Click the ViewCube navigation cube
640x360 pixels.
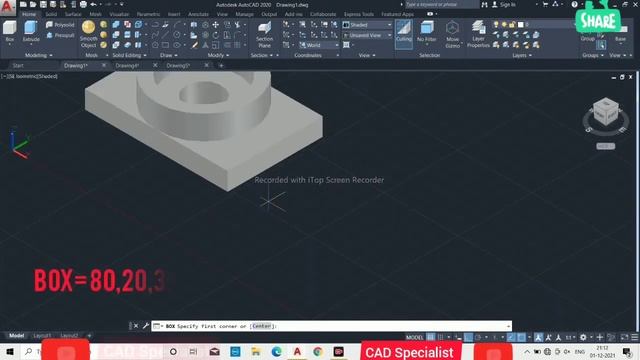(x=606, y=112)
